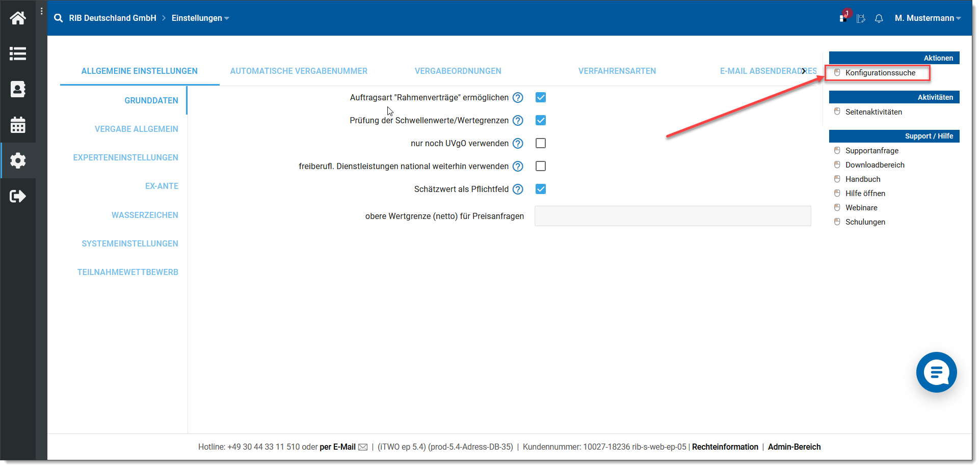Switch to Automatische Vergabenummer tab

click(x=299, y=71)
